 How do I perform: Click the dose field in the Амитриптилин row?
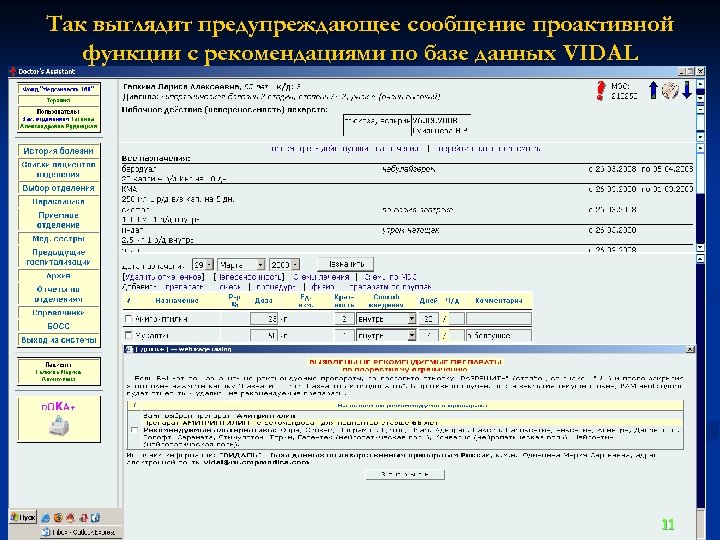tap(264, 319)
